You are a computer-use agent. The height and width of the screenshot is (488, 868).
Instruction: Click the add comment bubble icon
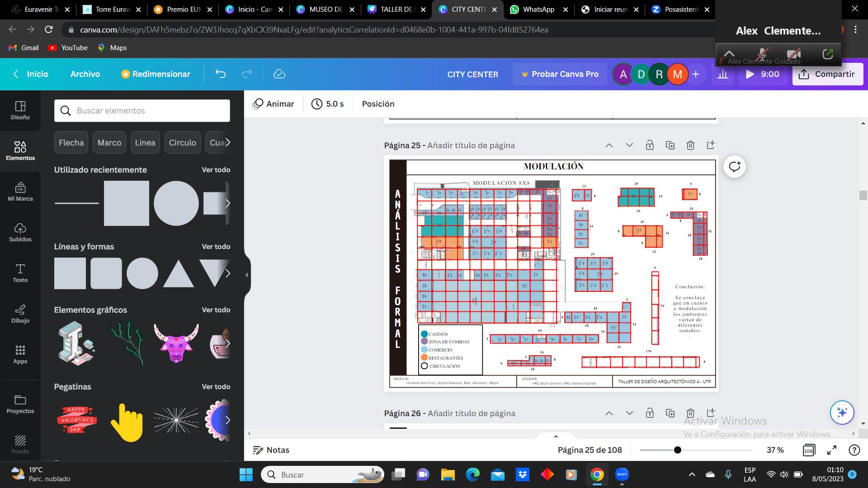(734, 167)
